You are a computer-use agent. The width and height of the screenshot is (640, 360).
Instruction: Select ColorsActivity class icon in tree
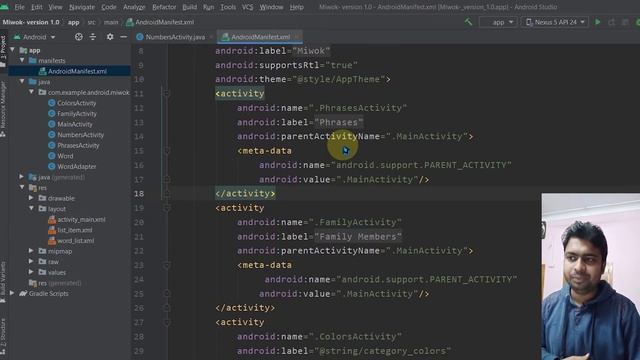pos(52,103)
